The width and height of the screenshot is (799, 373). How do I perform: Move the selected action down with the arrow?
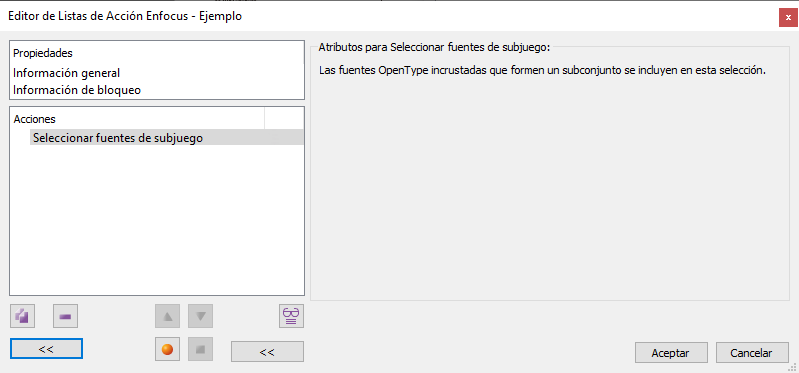tap(200, 316)
